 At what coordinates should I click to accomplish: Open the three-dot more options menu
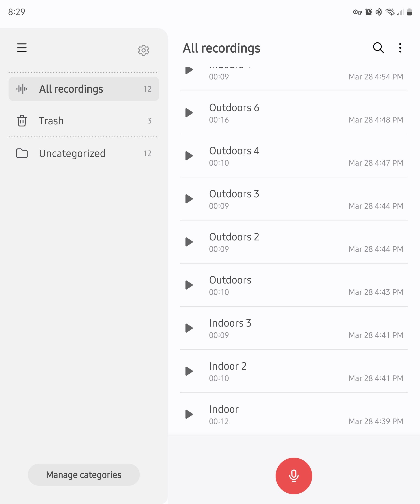click(x=400, y=48)
